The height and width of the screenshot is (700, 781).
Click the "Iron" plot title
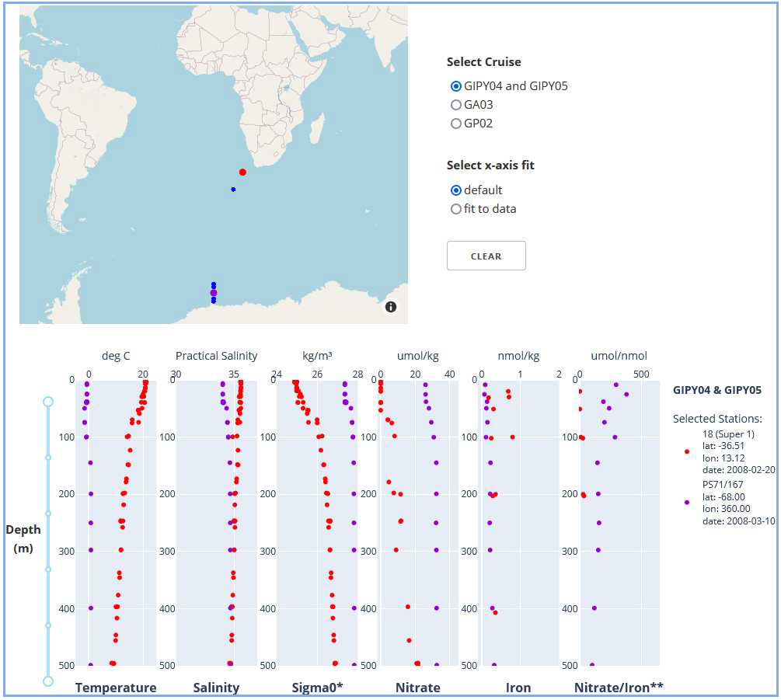tap(518, 688)
